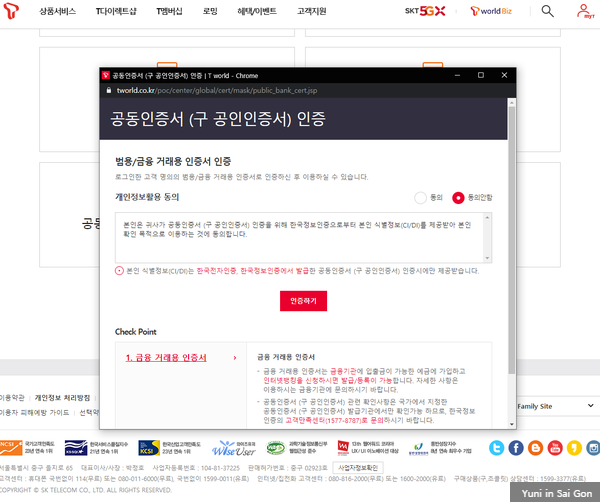Click the Wise User badge in the footer
Viewport: 600px width, 502px height.
[x=233, y=448]
